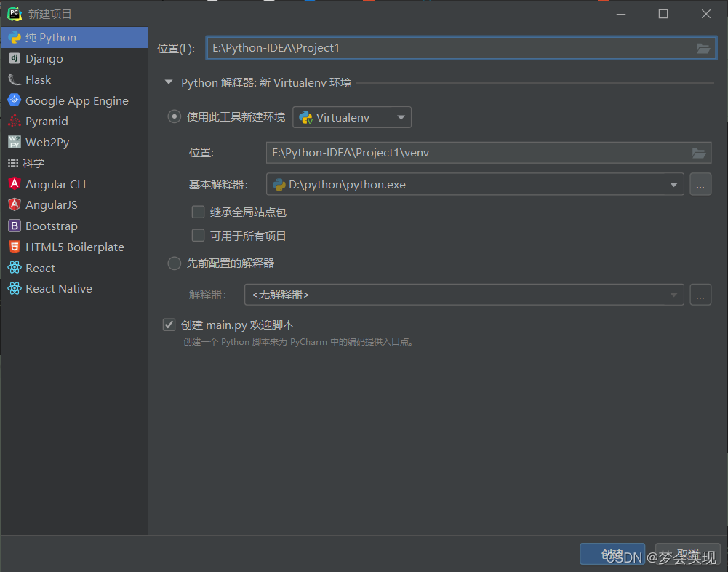728x572 pixels.
Task: Click the AngularJS shield icon
Action: click(15, 204)
